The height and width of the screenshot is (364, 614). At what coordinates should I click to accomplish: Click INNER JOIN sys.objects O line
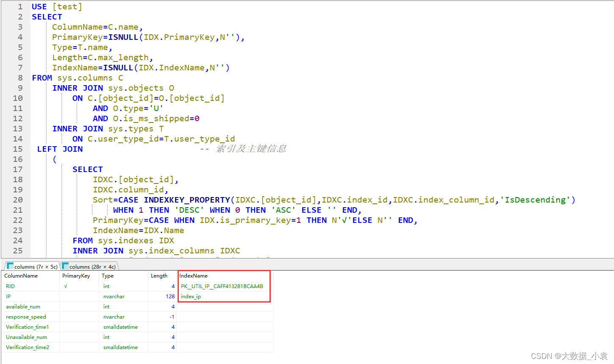113,88
